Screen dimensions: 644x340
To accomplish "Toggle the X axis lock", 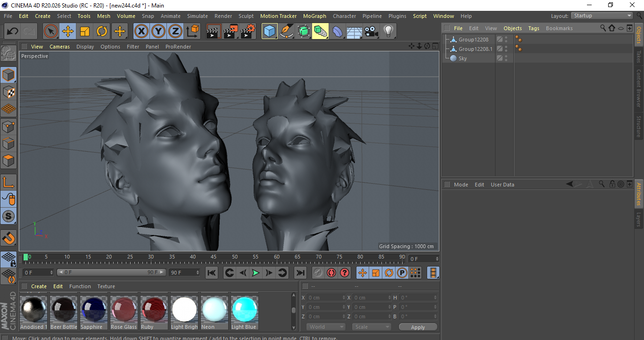I will (x=141, y=32).
